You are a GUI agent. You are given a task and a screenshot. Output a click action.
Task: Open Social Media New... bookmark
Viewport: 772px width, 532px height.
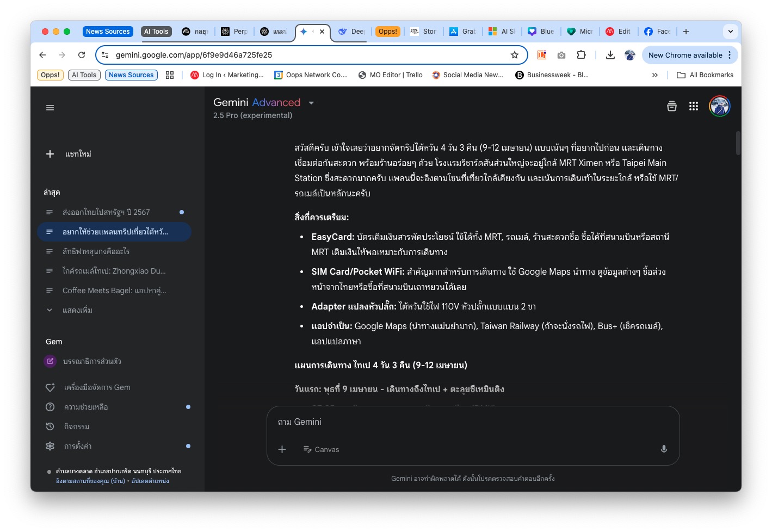click(467, 75)
